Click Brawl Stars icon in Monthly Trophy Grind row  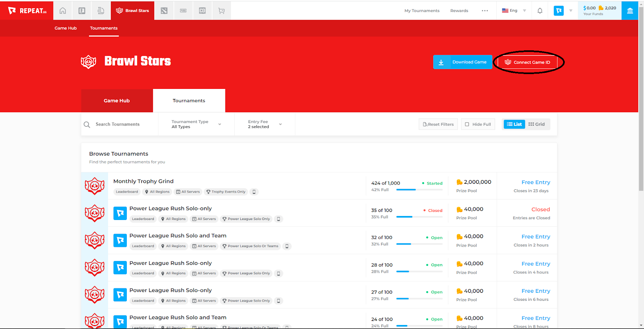tap(95, 186)
